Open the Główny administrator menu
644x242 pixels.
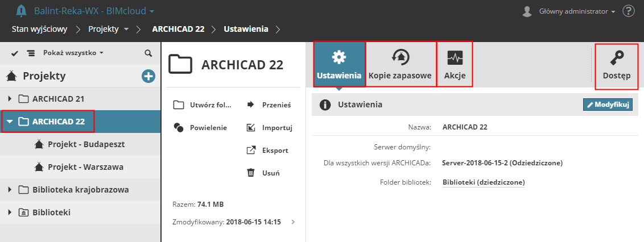pos(577,11)
